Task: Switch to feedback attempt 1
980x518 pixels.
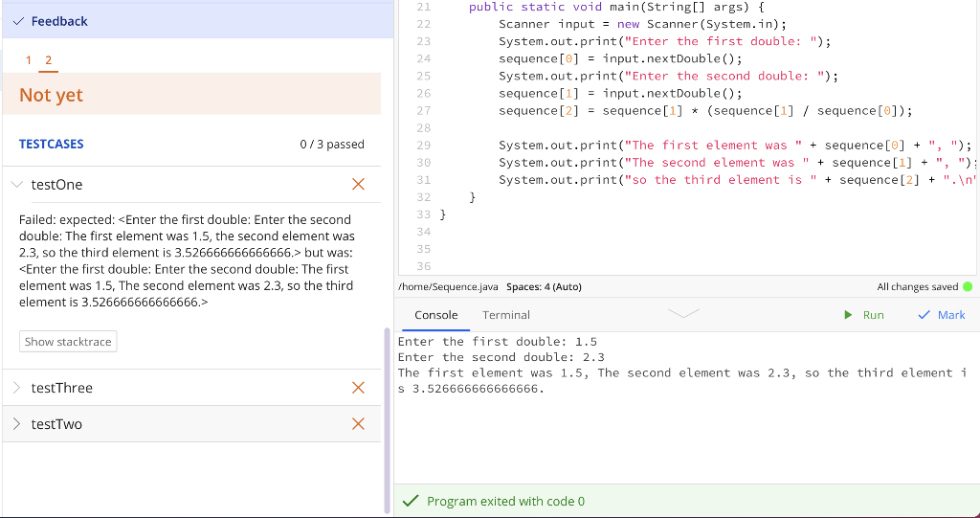Action: click(x=28, y=60)
